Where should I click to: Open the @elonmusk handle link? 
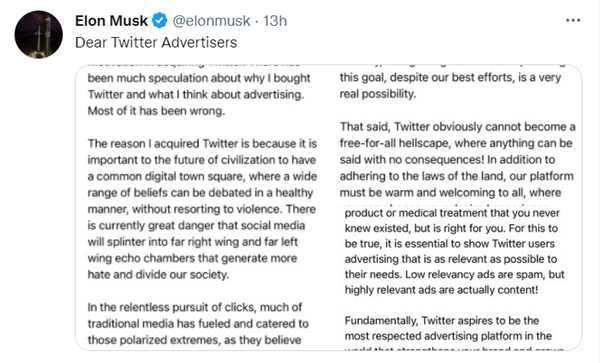(211, 21)
